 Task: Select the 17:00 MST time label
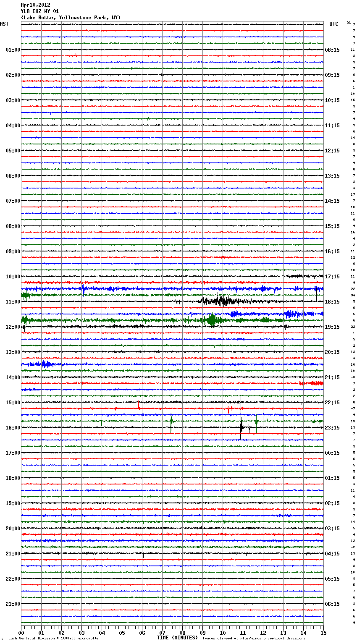coord(13,453)
